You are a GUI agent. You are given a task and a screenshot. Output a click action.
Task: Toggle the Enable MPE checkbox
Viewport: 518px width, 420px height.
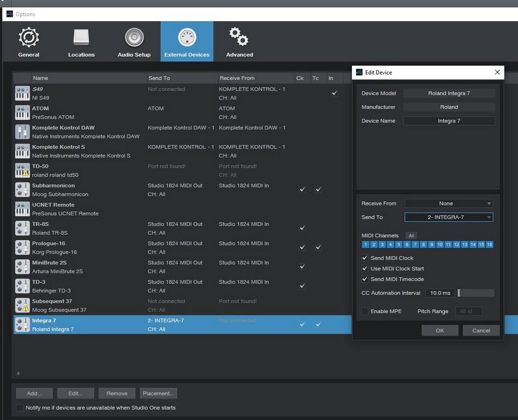365,311
